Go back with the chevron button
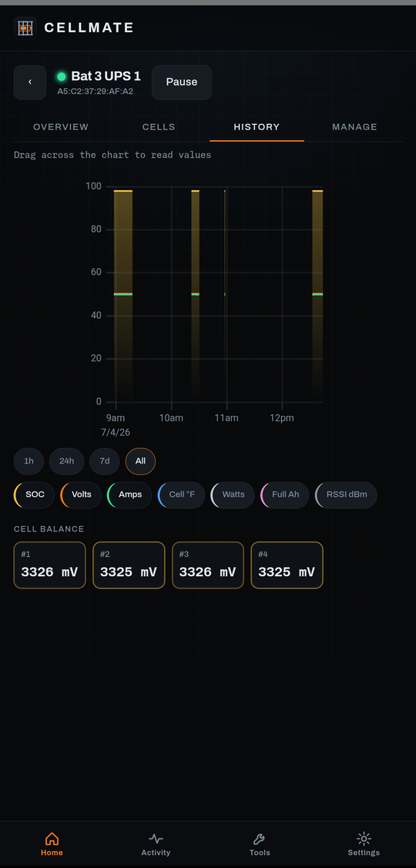Viewport: 416px width, 868px height. [x=30, y=82]
